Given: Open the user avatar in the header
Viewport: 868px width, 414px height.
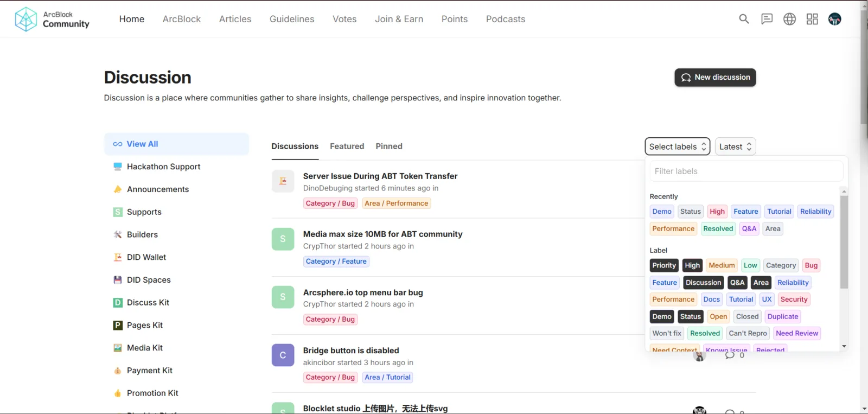Looking at the screenshot, I should pos(835,19).
